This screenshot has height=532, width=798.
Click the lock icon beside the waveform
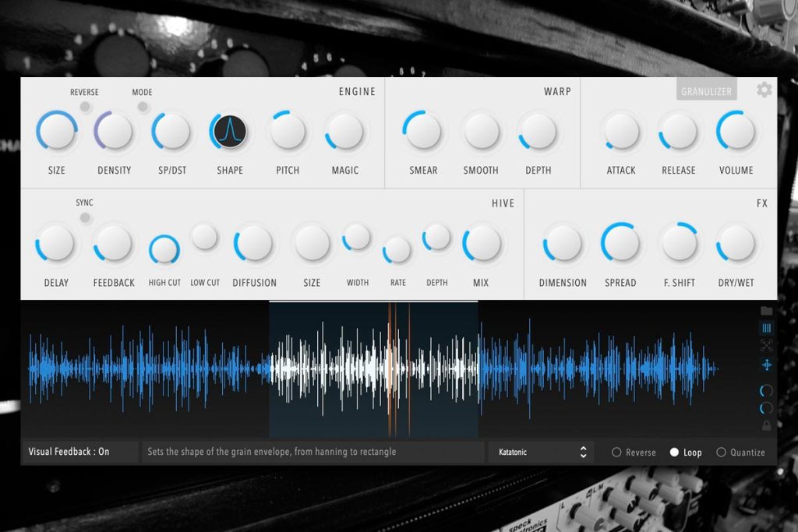[766, 425]
